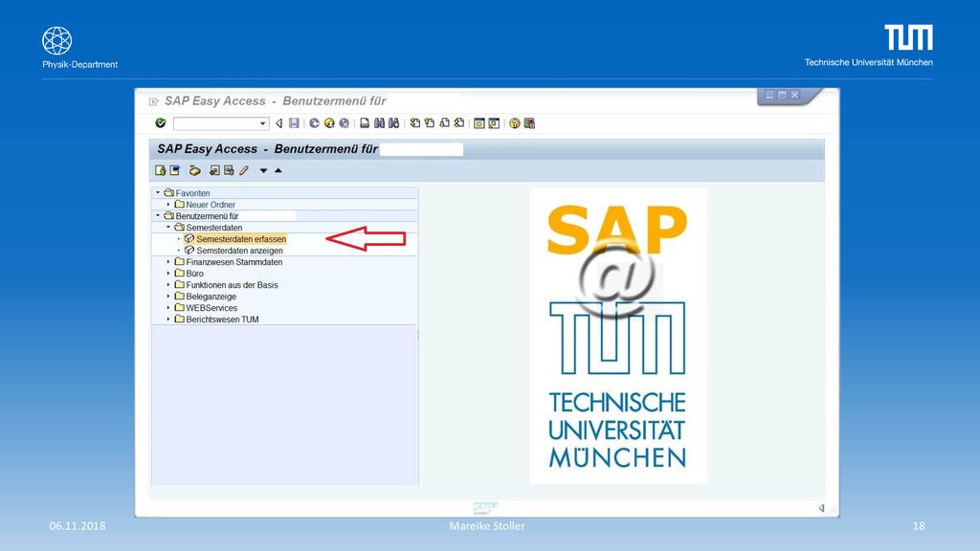Screen dimensions: 980x551
Task: Select the Büro folder label
Action: [194, 273]
